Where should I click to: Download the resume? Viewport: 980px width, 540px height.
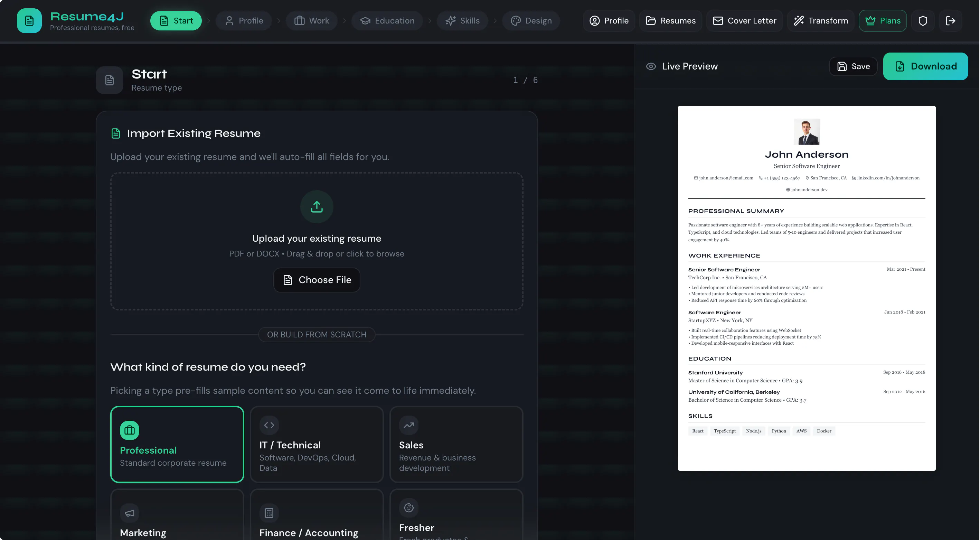point(926,66)
